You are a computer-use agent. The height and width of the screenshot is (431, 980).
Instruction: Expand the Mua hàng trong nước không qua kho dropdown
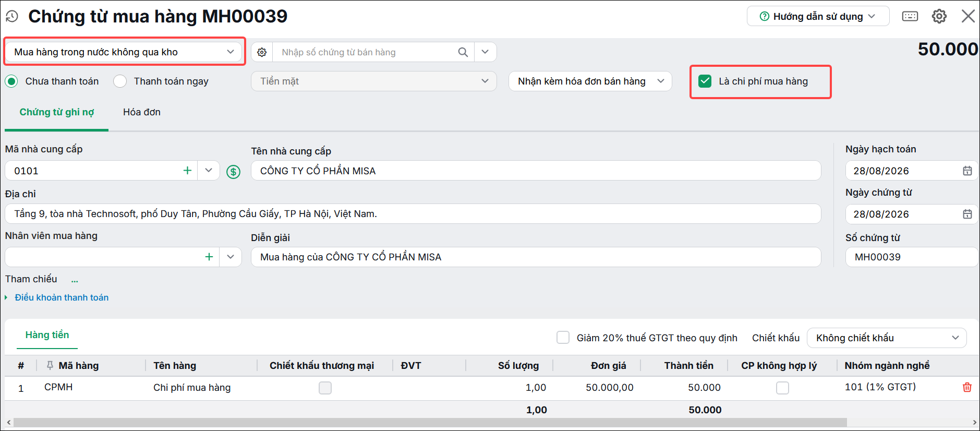(x=124, y=52)
